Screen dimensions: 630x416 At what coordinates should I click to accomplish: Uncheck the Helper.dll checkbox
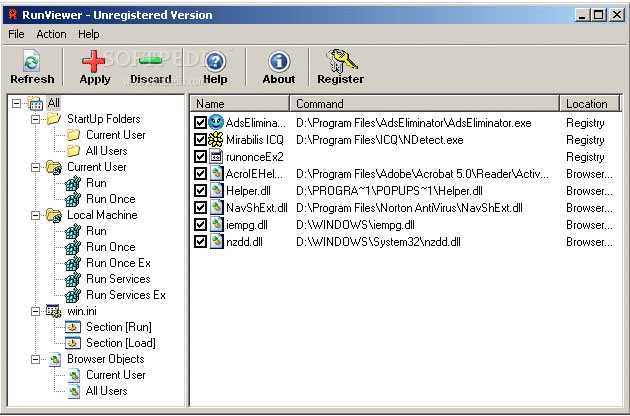[200, 191]
